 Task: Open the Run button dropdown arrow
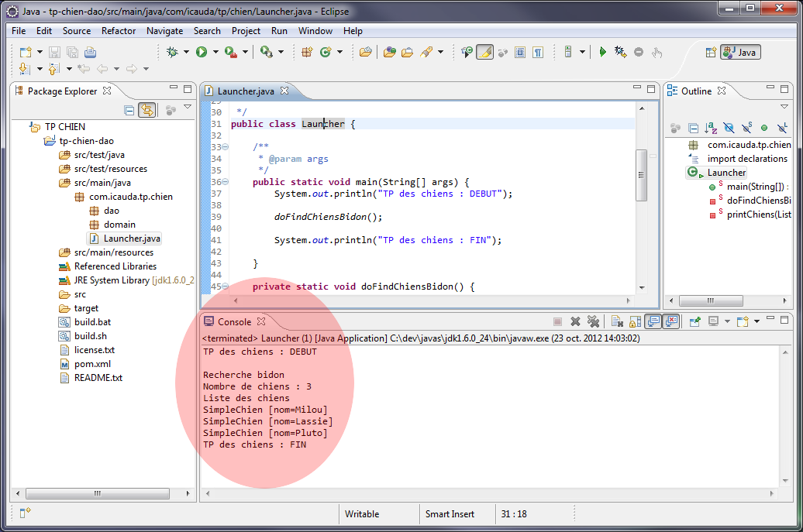click(x=215, y=52)
